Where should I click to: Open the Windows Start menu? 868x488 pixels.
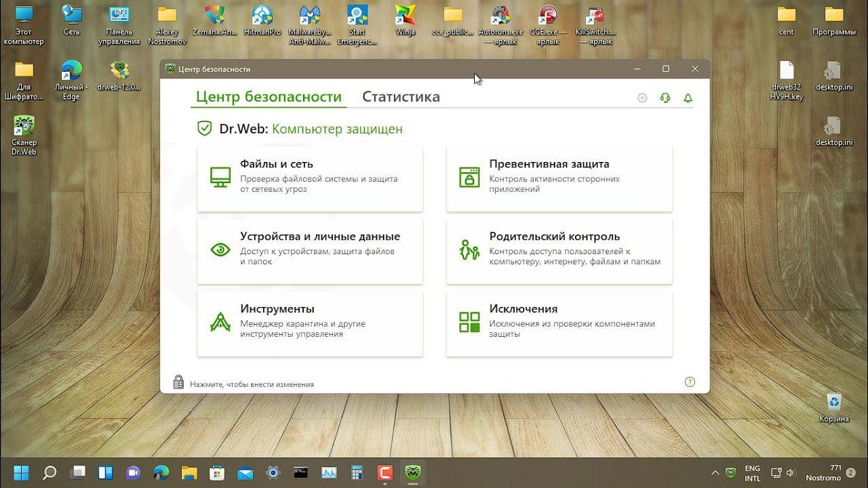21,472
